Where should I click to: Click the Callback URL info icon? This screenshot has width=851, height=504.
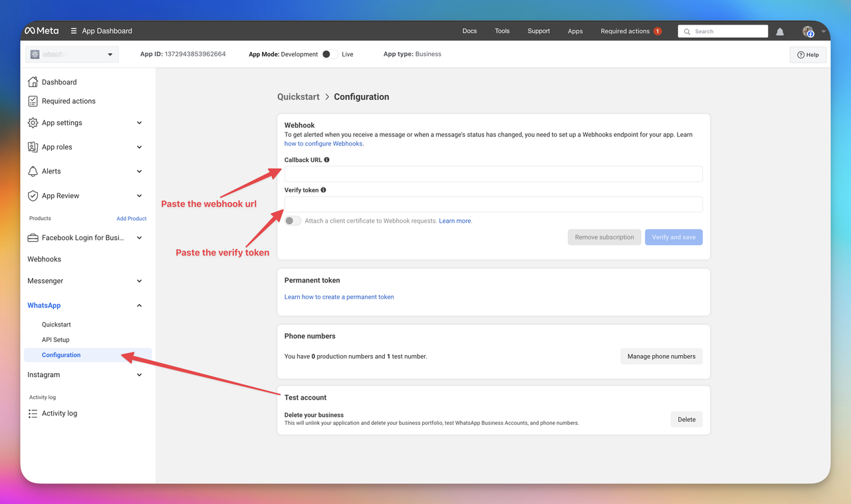pyautogui.click(x=326, y=160)
